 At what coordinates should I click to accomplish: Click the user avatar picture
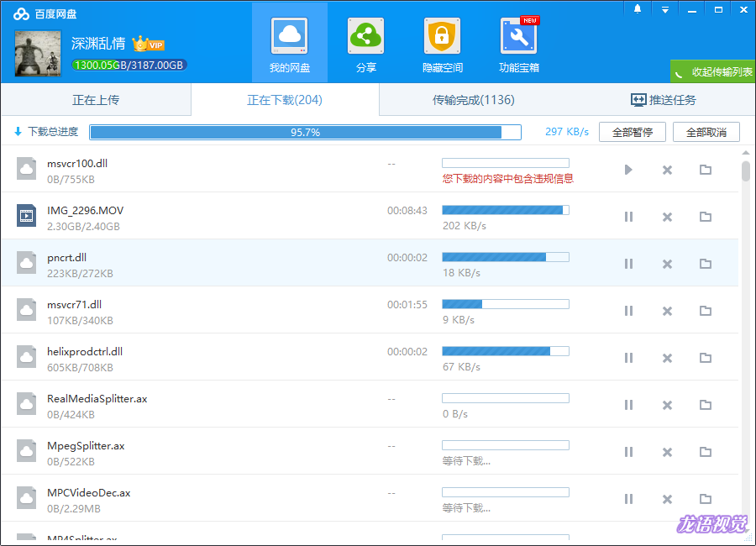coord(38,53)
